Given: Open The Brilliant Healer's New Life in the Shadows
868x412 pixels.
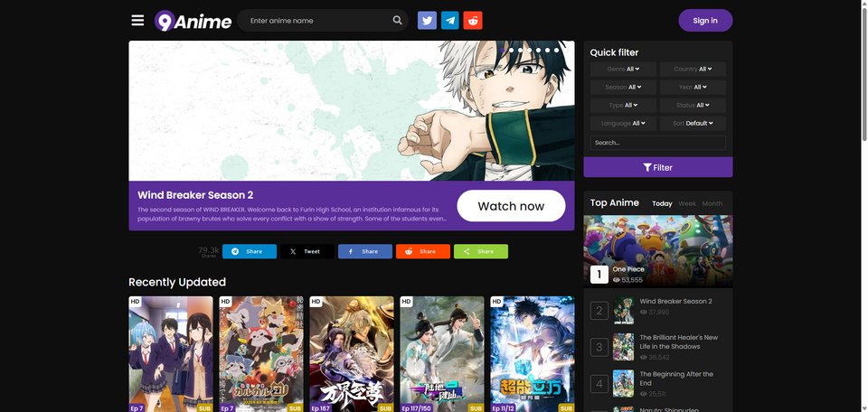Looking at the screenshot, I should tap(679, 342).
